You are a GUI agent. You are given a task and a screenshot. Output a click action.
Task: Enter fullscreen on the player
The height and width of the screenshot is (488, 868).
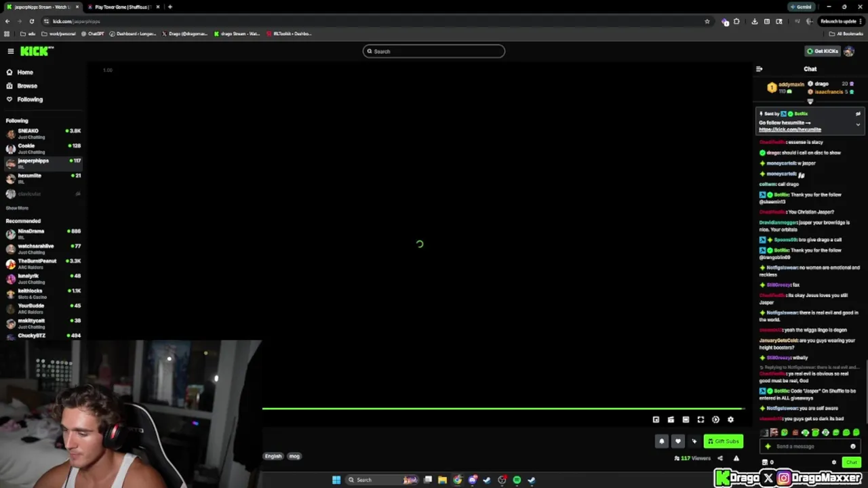tap(701, 420)
